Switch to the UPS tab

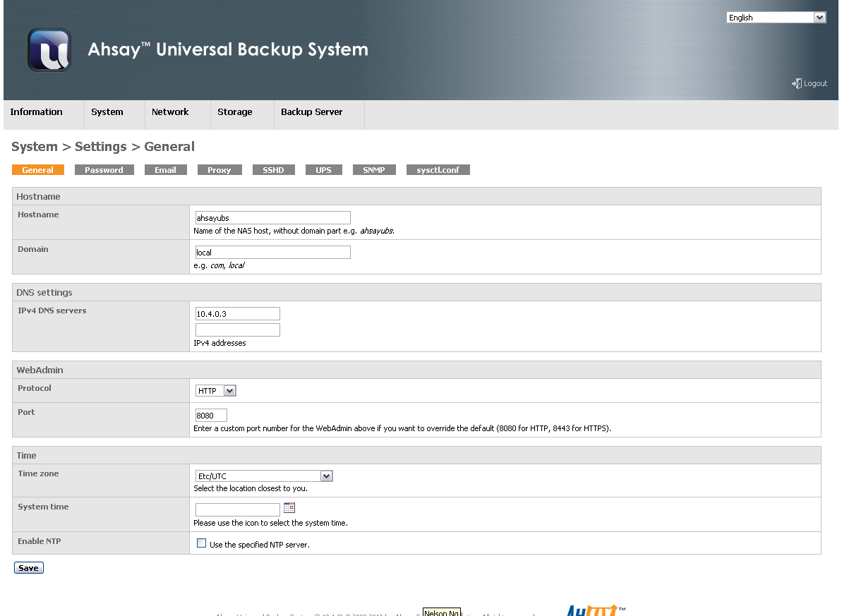pyautogui.click(x=323, y=170)
